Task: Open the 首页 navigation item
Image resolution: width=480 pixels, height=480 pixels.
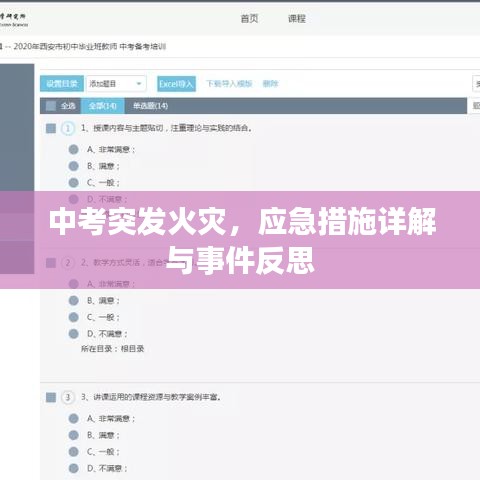Action: point(249,19)
